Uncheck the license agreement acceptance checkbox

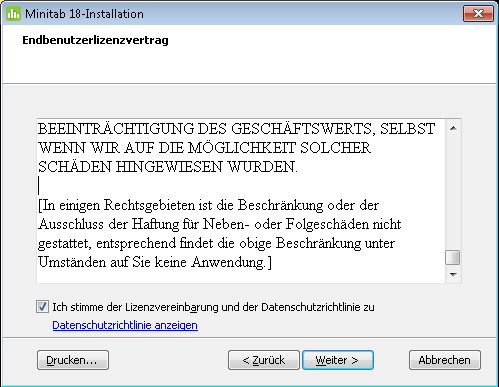click(42, 307)
